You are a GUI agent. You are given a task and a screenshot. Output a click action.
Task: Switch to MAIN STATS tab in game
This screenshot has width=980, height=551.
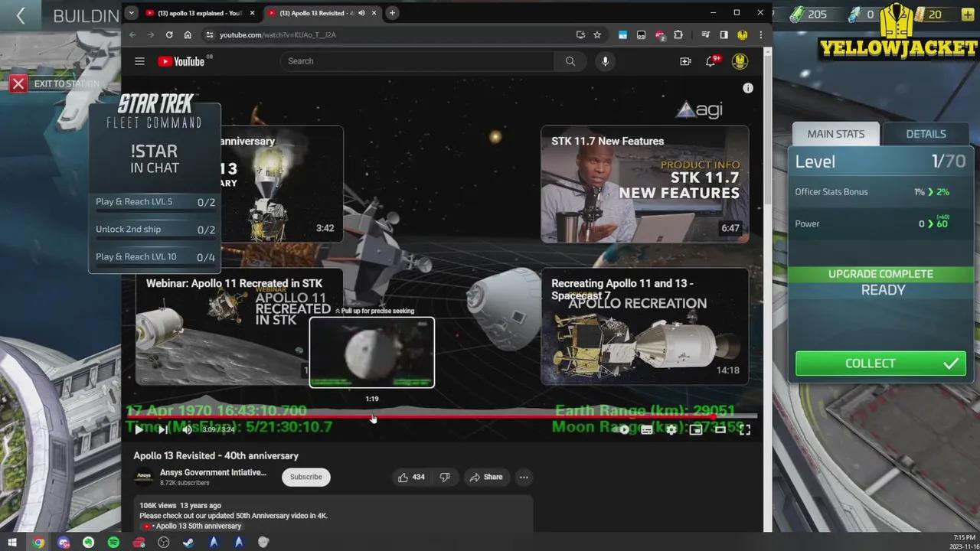click(835, 134)
